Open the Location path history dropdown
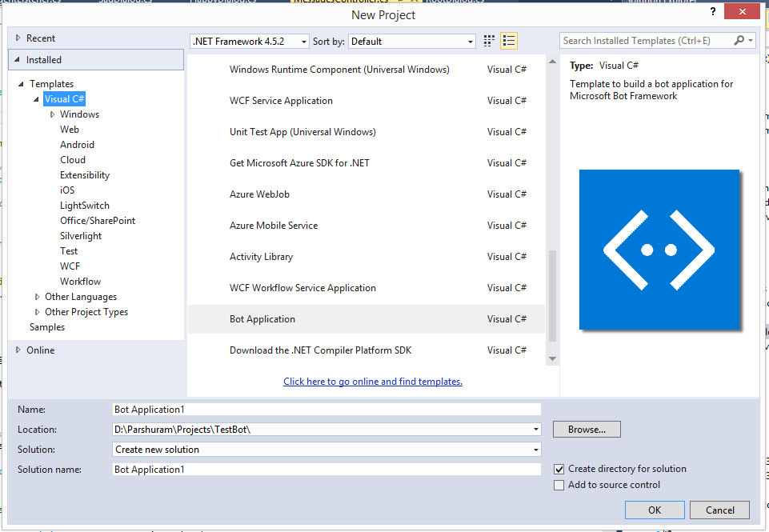769x532 pixels. (x=535, y=429)
